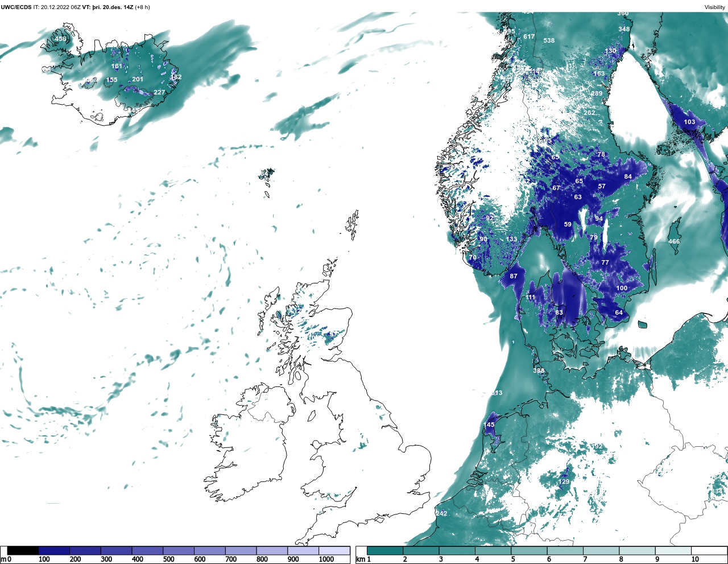Click the '57' visibility value in central Sweden
Image resolution: width=728 pixels, height=564 pixels.
(602, 186)
